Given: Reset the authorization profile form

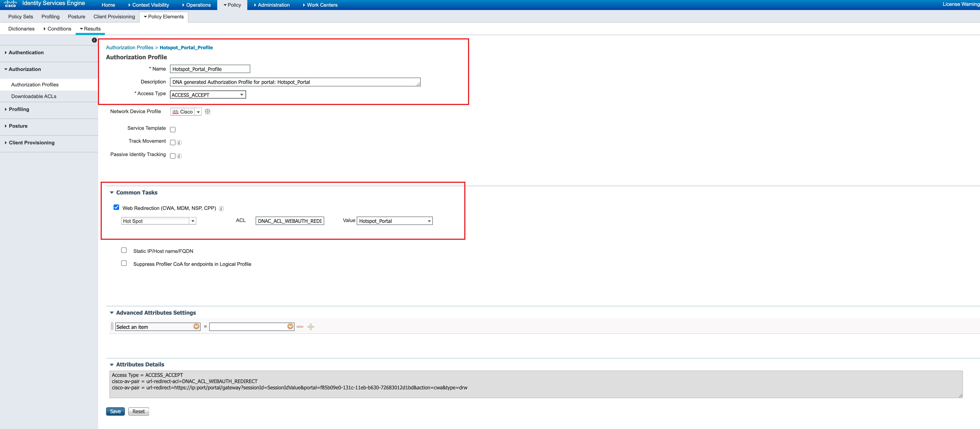Looking at the screenshot, I should pos(138,411).
